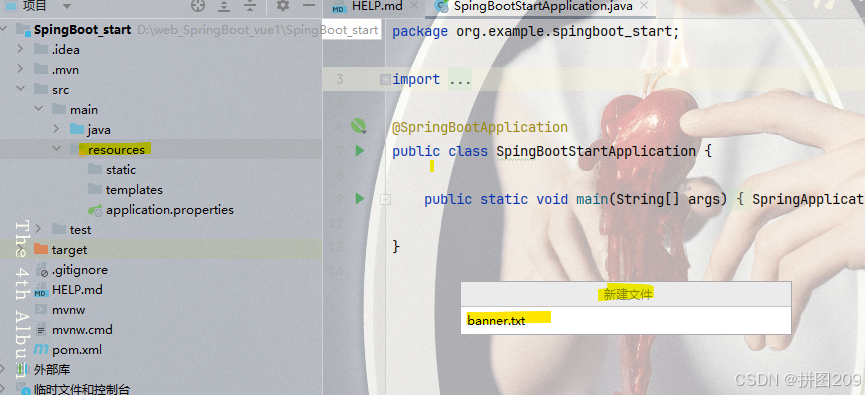Click the application.properties Spring leaf icon
This screenshot has height=395, width=865.
(x=95, y=210)
